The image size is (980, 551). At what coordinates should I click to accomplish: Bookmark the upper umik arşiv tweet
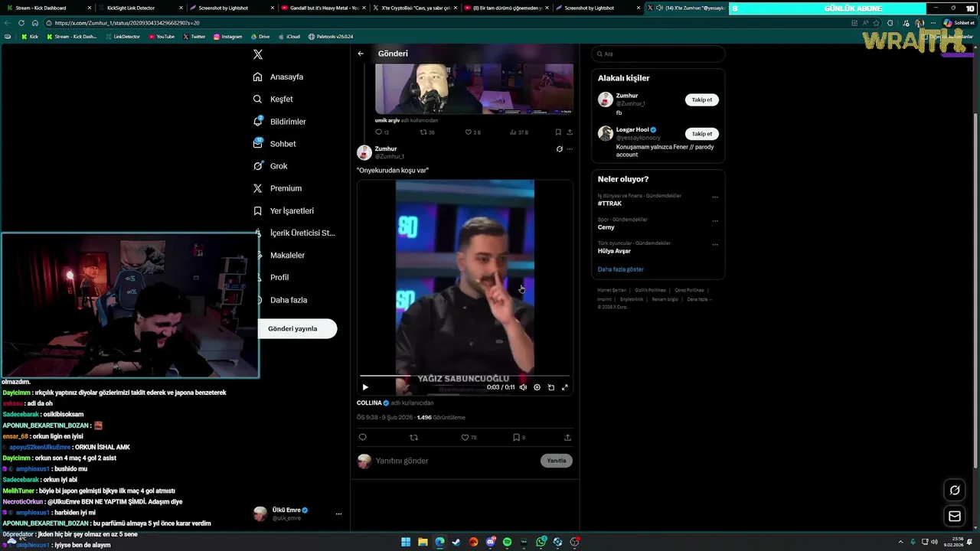pyautogui.click(x=558, y=132)
